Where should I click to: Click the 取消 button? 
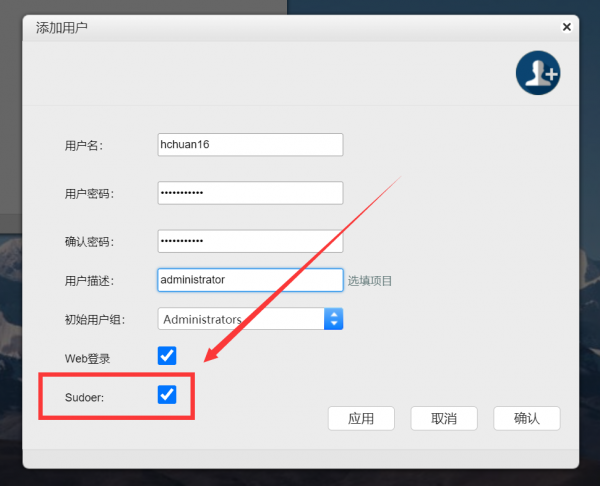[444, 418]
